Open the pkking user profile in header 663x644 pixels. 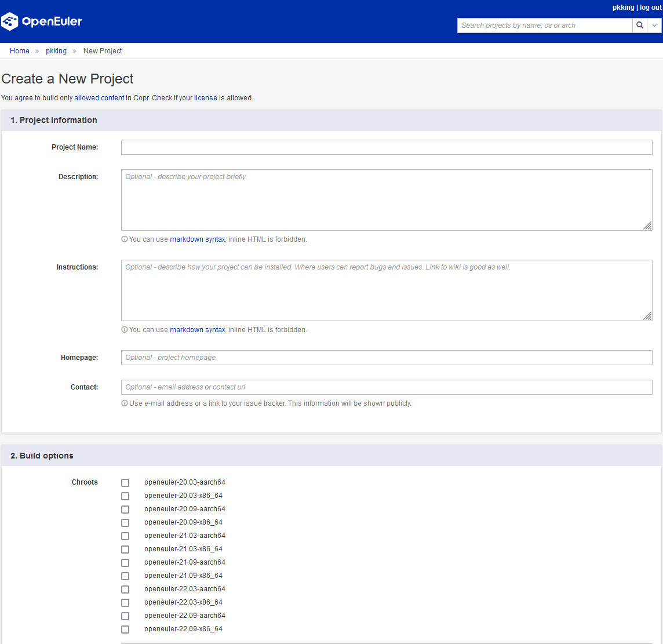(623, 8)
